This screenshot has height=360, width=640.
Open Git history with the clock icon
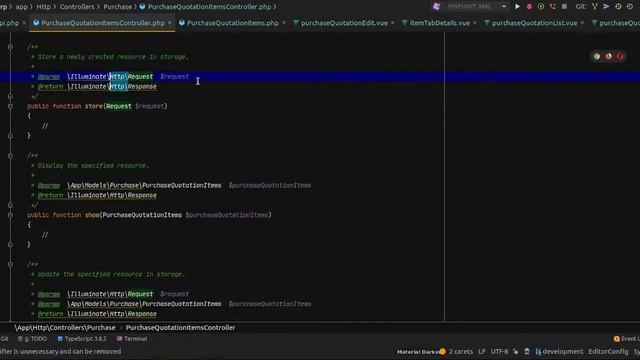click(618, 7)
